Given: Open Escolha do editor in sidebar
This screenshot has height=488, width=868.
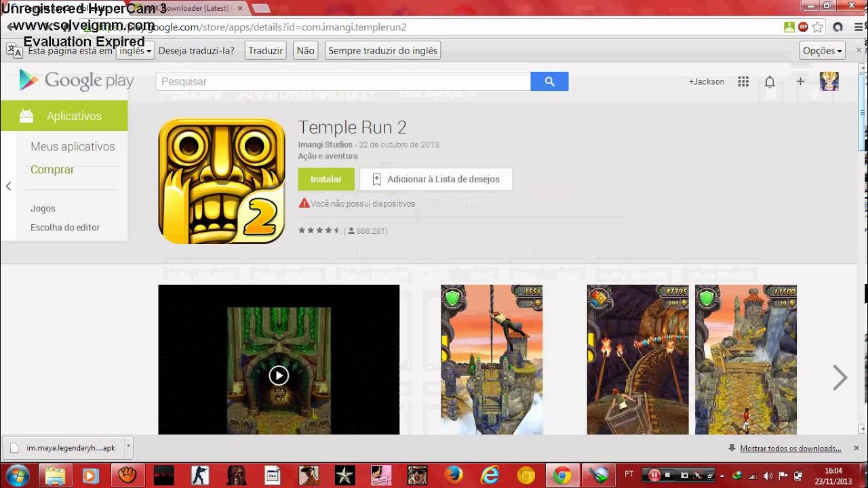Looking at the screenshot, I should click(65, 228).
